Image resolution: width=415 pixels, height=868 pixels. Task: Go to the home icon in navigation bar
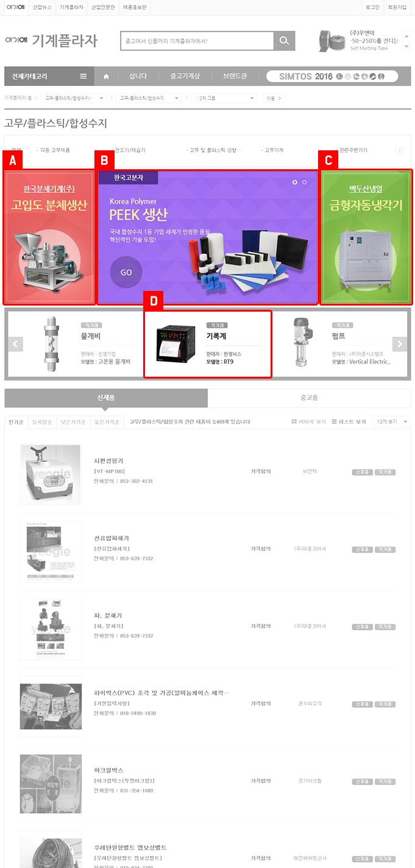[106, 76]
